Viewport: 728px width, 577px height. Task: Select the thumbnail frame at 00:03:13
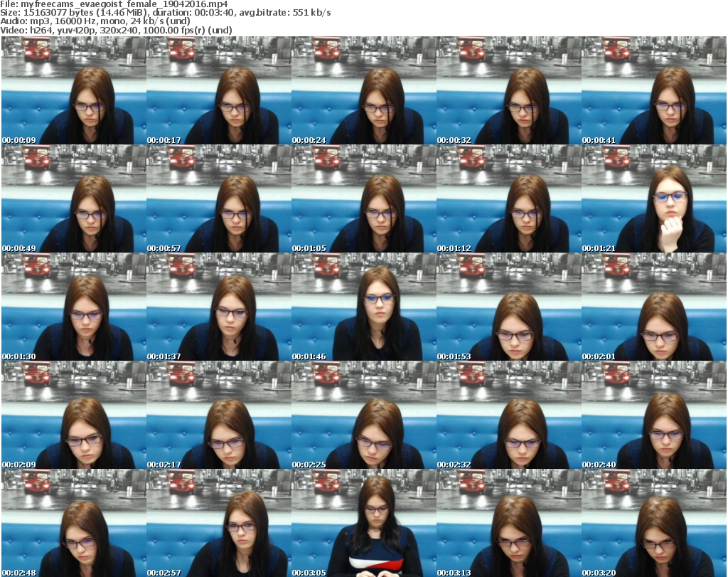click(509, 523)
